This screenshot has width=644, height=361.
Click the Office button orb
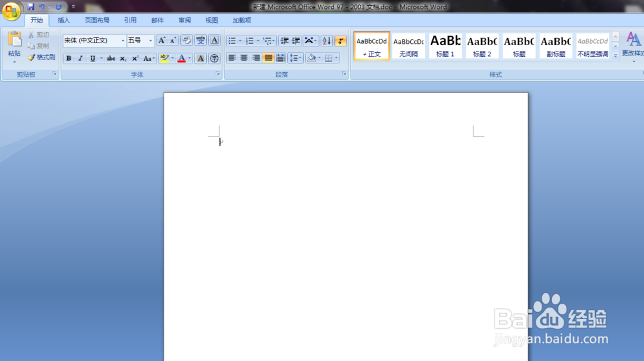[x=11, y=11]
